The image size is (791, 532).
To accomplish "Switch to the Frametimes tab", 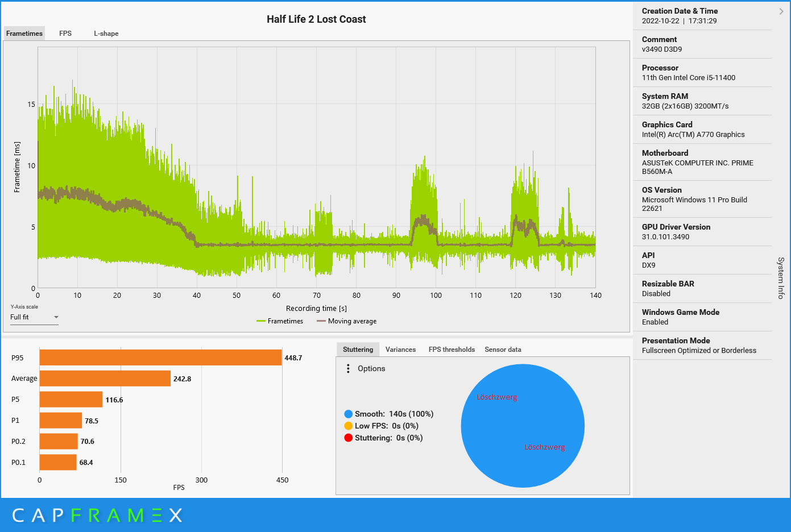I will [24, 34].
